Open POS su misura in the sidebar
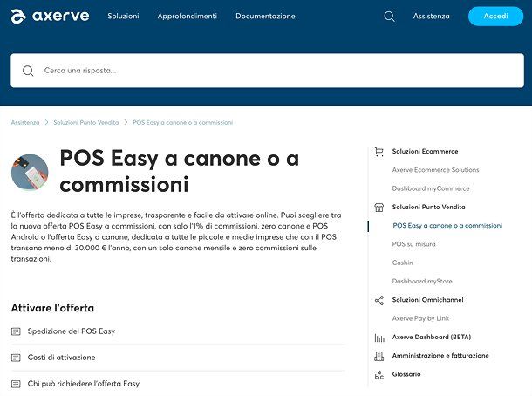The height and width of the screenshot is (396, 532). click(x=414, y=244)
